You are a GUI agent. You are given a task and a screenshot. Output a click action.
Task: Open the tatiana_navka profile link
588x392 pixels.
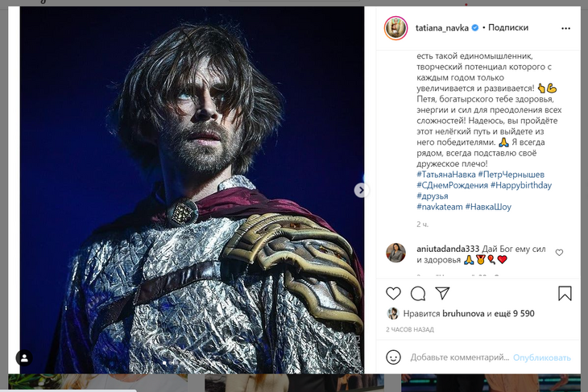442,27
